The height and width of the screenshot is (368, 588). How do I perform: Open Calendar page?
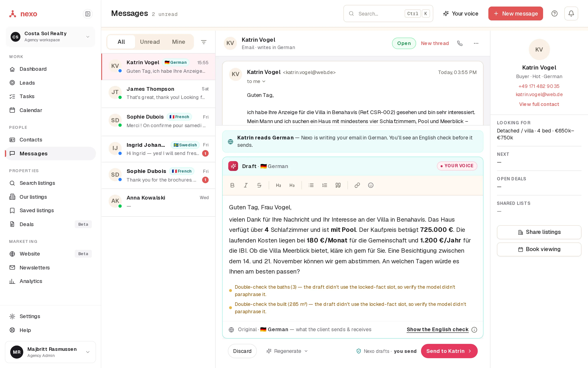point(50,110)
